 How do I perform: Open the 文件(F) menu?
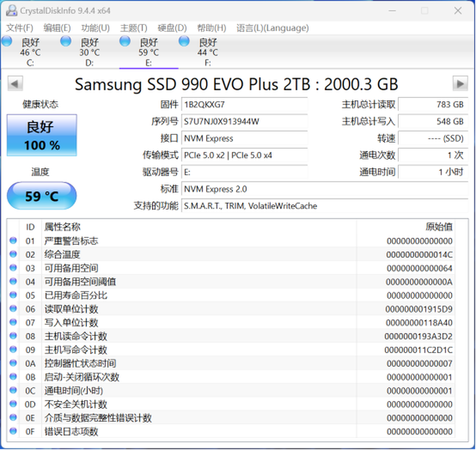[x=20, y=28]
